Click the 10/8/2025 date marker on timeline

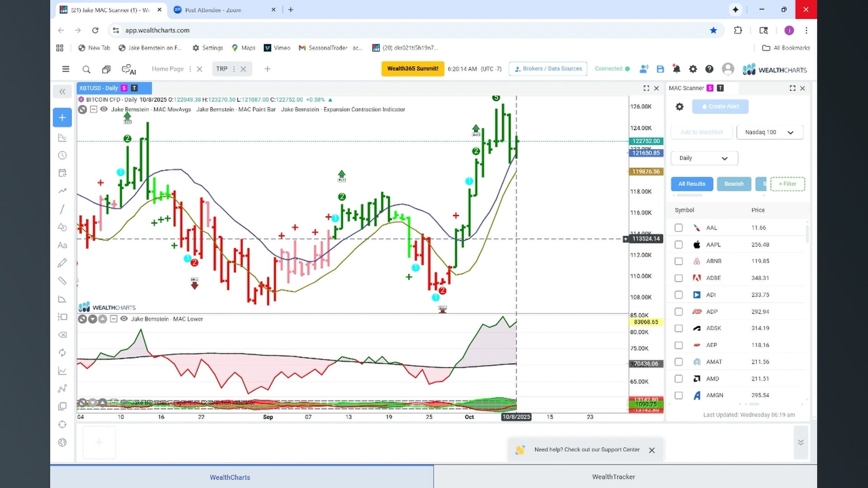[x=516, y=417]
